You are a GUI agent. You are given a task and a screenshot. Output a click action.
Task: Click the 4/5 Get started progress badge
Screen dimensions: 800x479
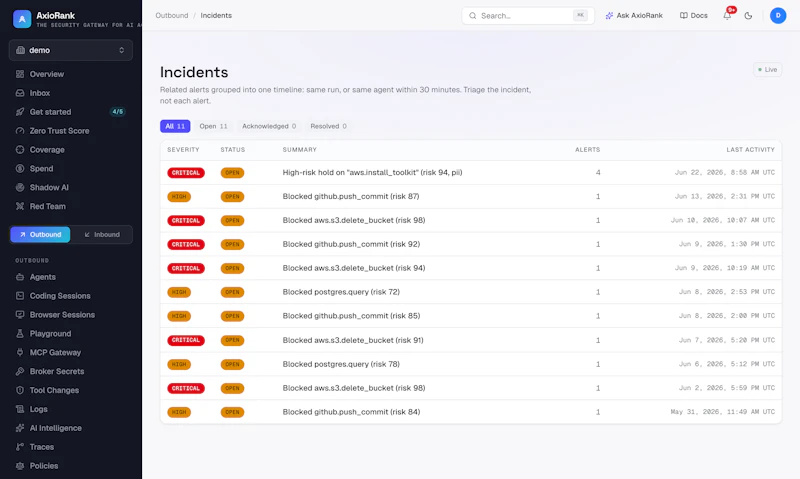pyautogui.click(x=117, y=112)
